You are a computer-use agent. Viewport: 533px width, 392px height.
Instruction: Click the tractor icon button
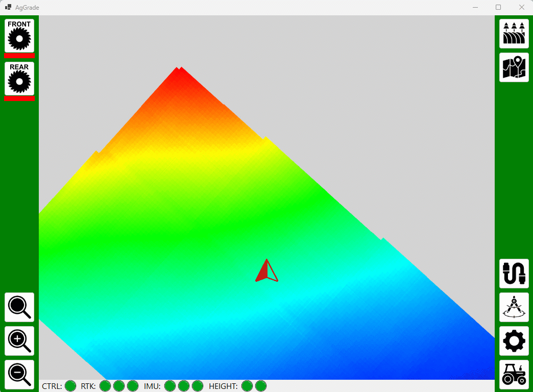(514, 375)
